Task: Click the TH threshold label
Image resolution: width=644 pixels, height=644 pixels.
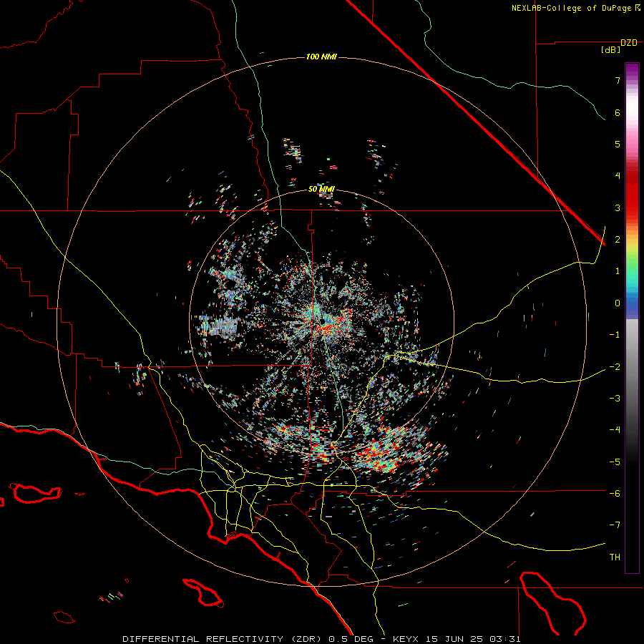Action: coord(615,557)
